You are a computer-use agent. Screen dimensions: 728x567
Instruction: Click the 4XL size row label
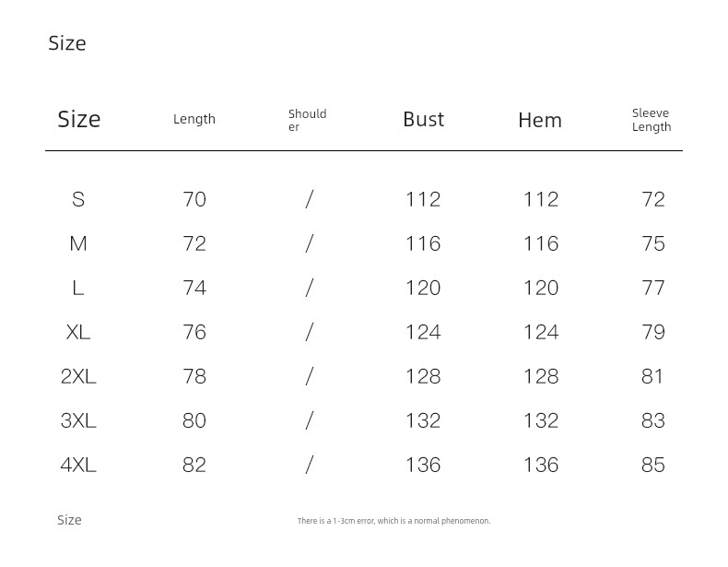(78, 465)
